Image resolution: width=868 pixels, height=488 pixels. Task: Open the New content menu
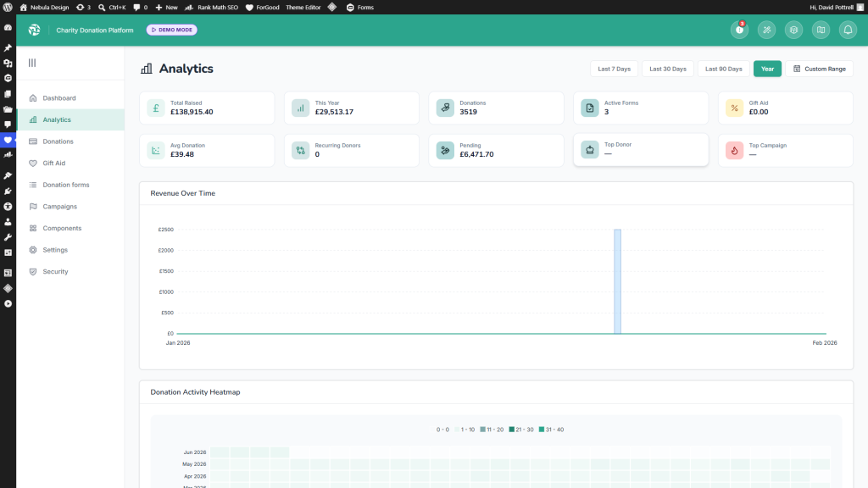click(x=167, y=7)
